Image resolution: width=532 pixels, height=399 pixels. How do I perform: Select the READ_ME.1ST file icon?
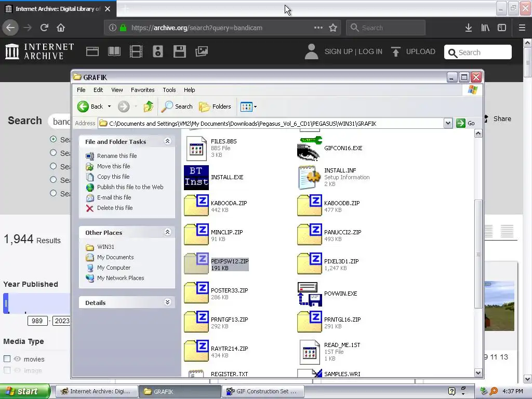(x=310, y=352)
